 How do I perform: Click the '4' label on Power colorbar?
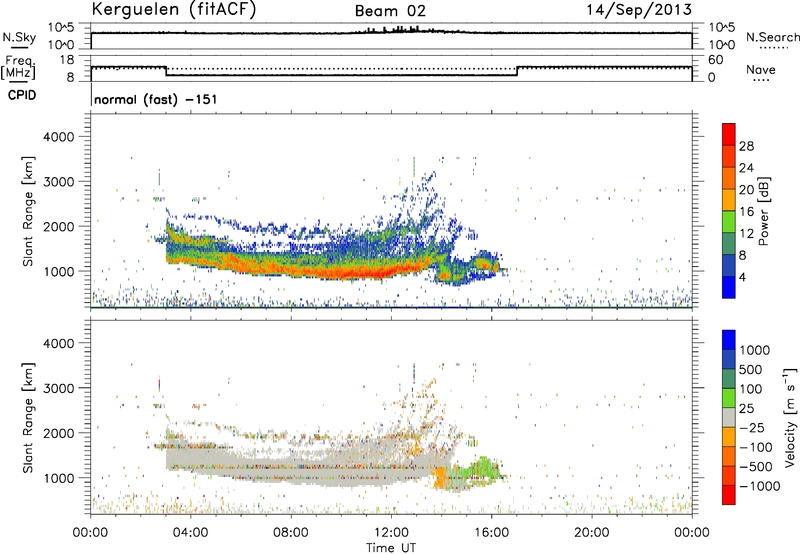743,277
